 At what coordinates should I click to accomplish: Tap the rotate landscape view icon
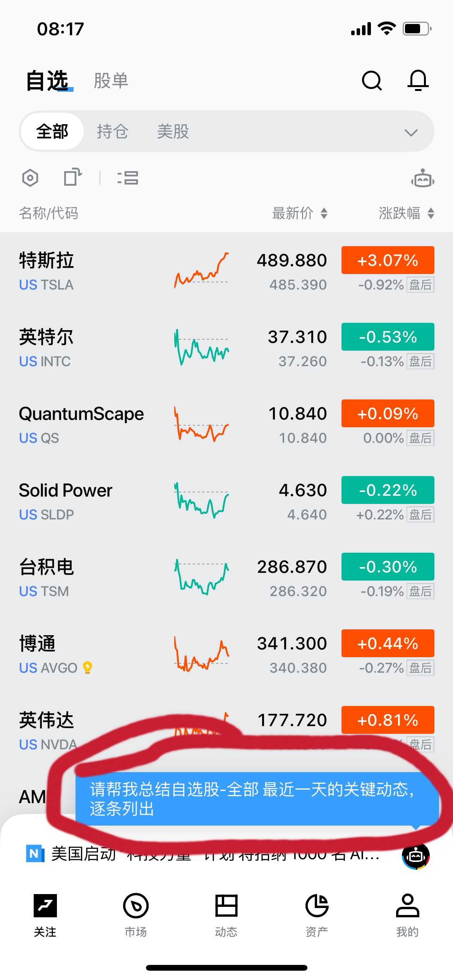click(72, 178)
